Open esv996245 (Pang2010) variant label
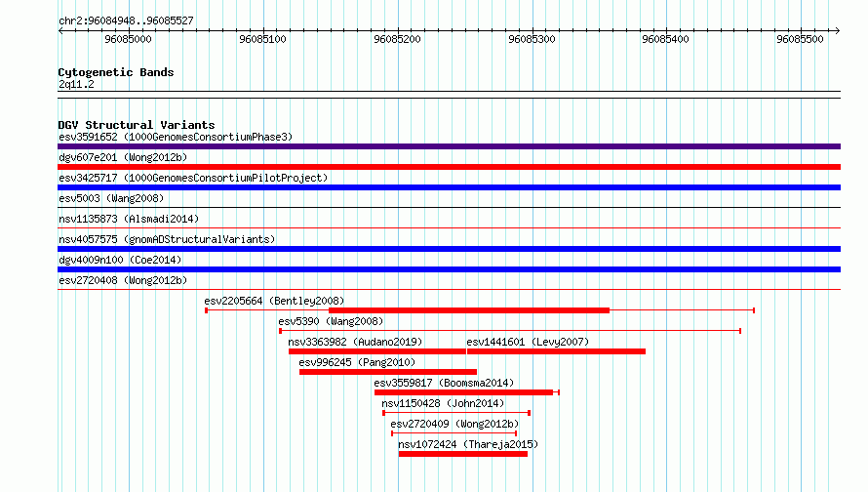The image size is (868, 492). click(x=357, y=362)
